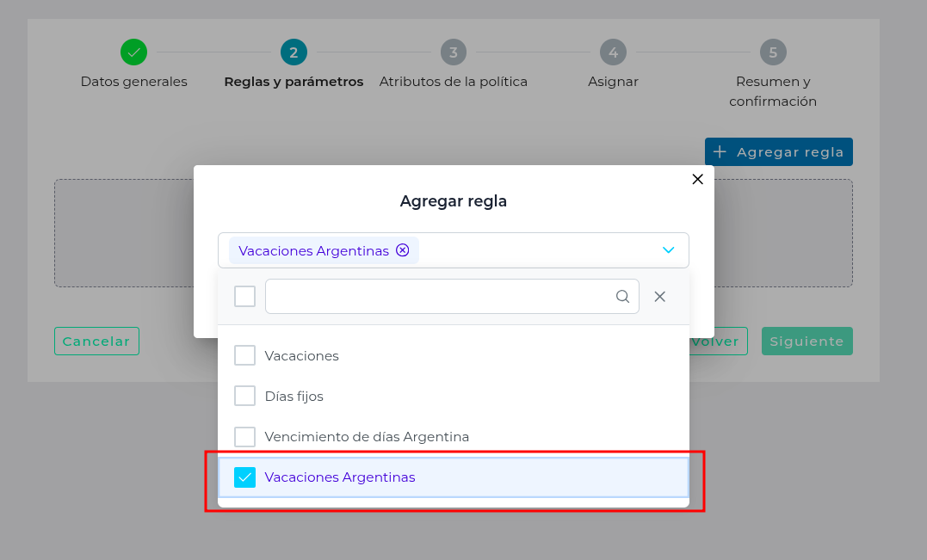Click step 2 circle Reglas y parámetros

tap(294, 52)
